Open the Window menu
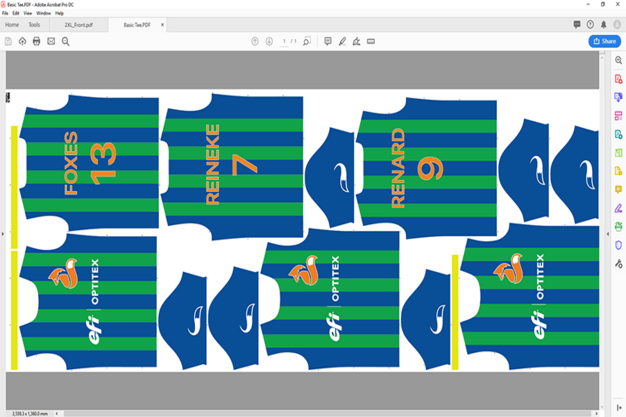 [44, 13]
